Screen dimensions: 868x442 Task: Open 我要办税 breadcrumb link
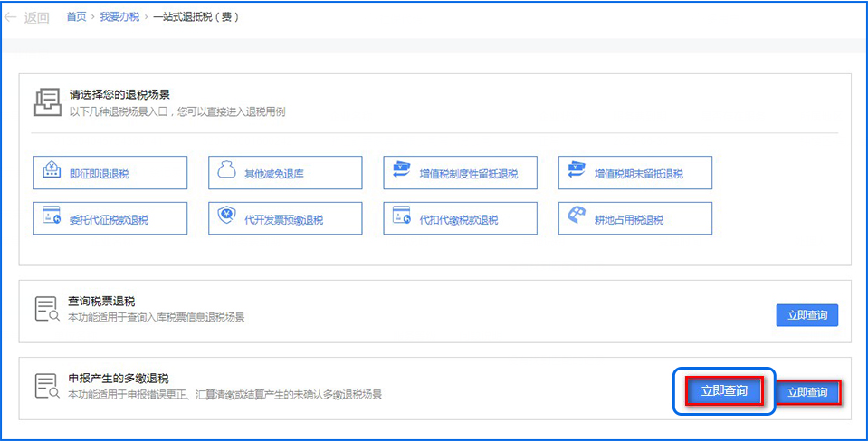(x=120, y=17)
